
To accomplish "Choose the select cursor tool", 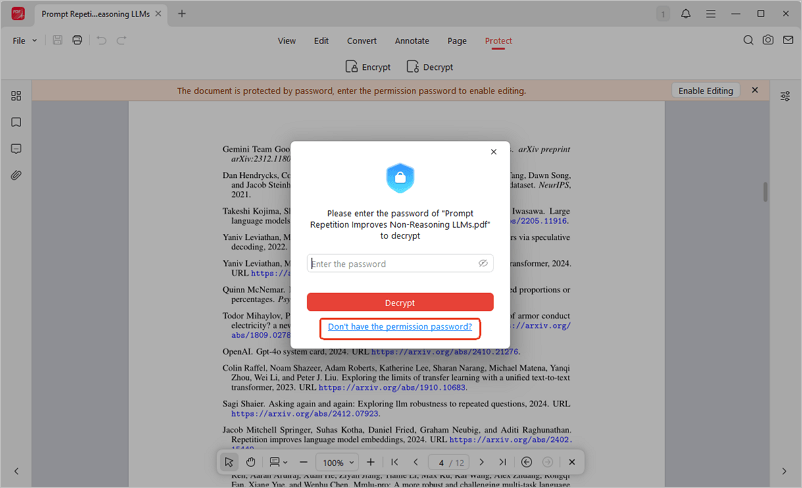I will (x=229, y=462).
